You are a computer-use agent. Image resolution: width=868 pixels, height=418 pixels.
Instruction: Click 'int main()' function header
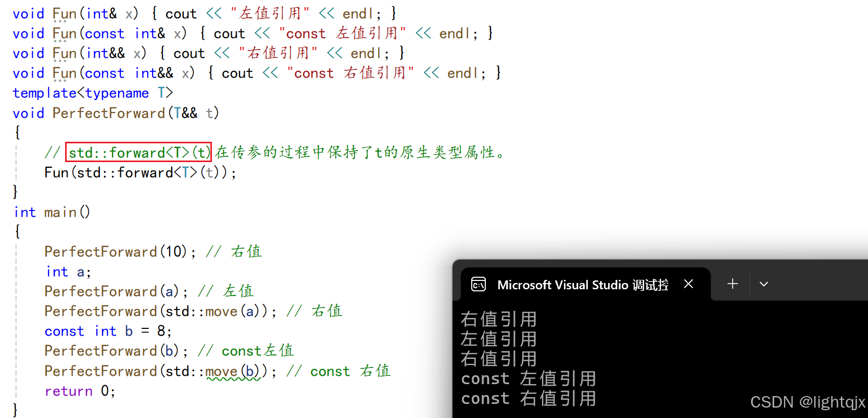pyautogui.click(x=52, y=212)
